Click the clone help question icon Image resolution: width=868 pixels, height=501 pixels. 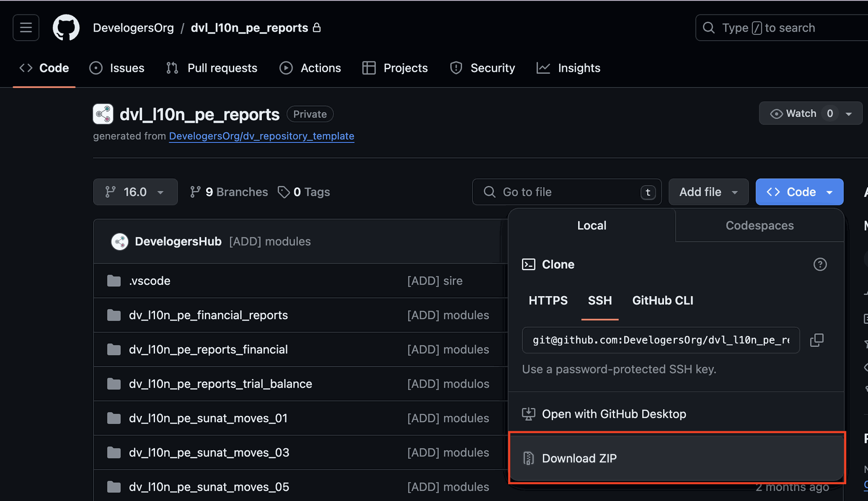click(820, 265)
